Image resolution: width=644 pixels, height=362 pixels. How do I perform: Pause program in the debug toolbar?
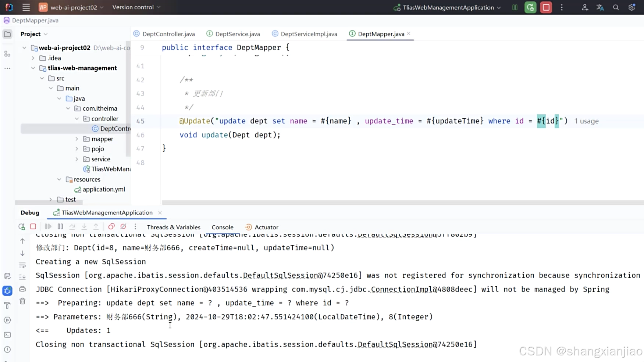pos(60,227)
